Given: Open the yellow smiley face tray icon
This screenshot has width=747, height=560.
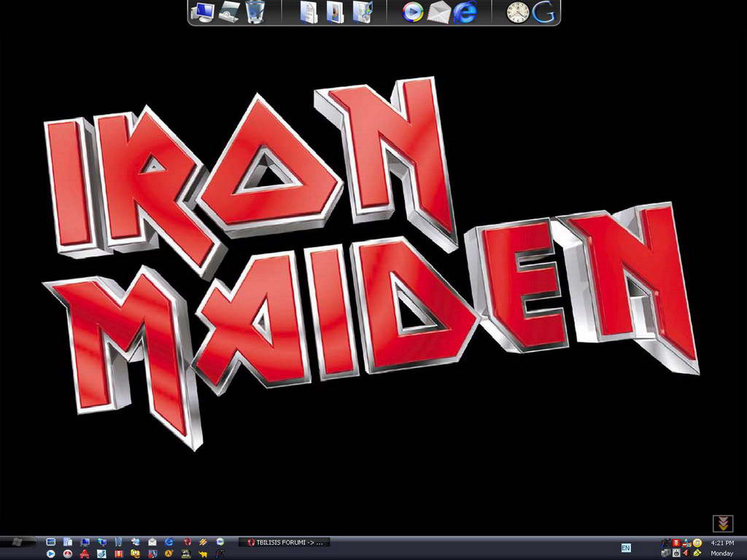Looking at the screenshot, I should 697,542.
